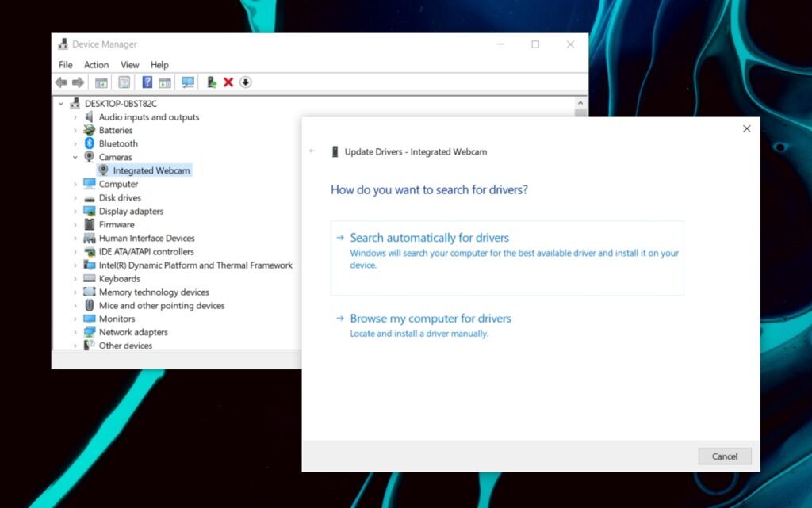This screenshot has height=508, width=812.
Task: Select Integrated Webcam in the device tree
Action: click(151, 170)
